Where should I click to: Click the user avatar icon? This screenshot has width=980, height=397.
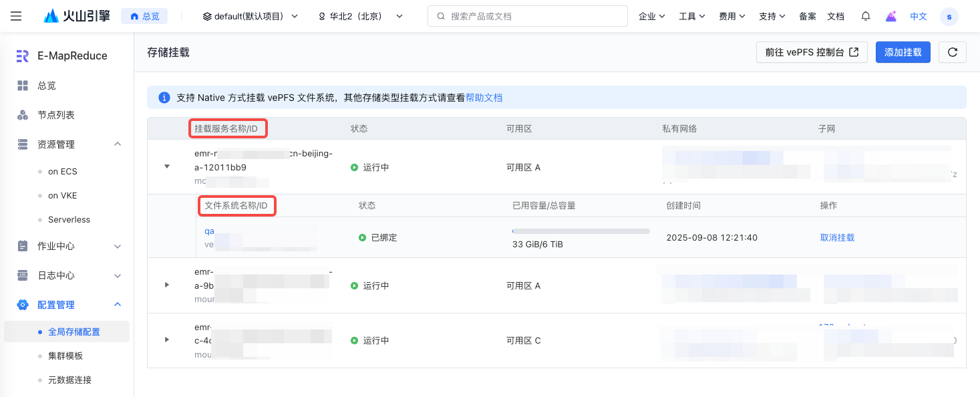pos(949,17)
